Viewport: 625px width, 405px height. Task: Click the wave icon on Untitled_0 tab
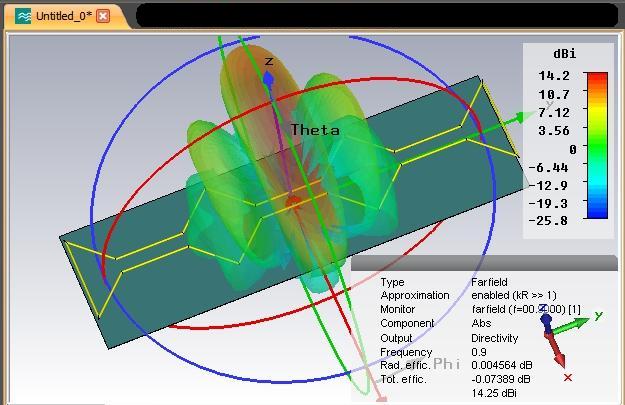point(23,16)
